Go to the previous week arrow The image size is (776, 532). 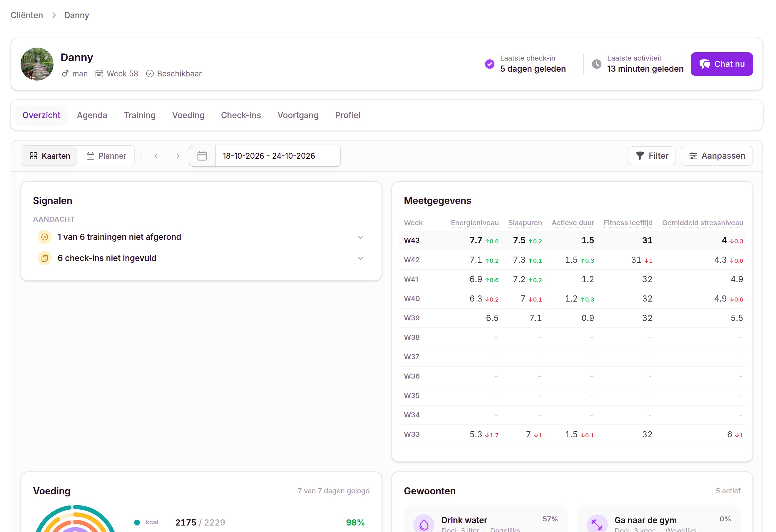click(x=156, y=156)
